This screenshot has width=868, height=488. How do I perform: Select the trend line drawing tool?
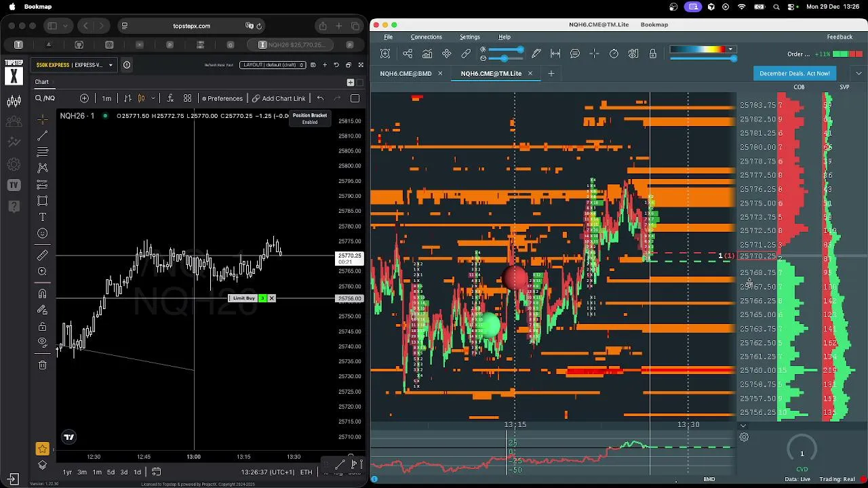click(42, 136)
